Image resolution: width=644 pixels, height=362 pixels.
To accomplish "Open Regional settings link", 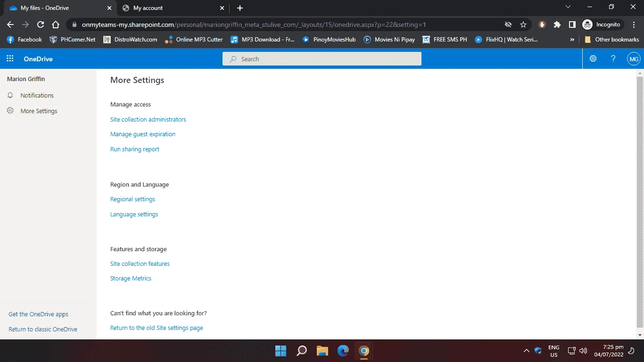I will (x=132, y=199).
